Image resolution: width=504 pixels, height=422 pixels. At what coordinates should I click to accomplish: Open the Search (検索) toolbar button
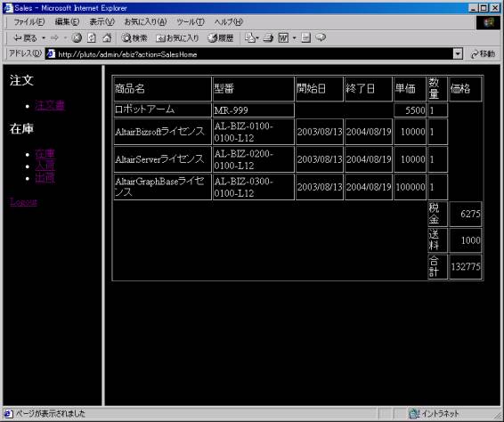[x=134, y=38]
